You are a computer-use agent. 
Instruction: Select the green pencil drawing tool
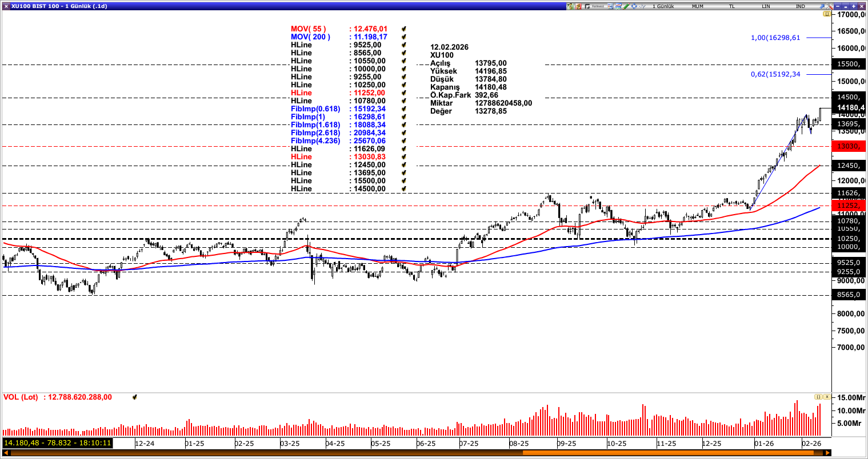click(626, 6)
